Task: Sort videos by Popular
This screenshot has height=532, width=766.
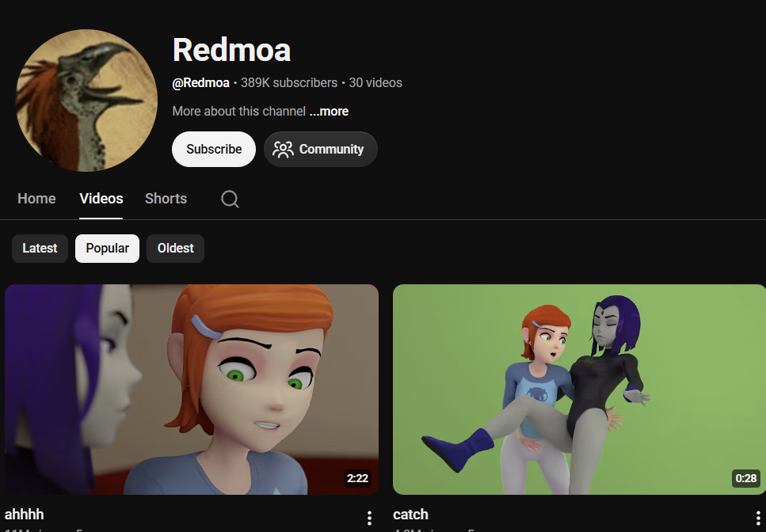Action: (x=107, y=249)
